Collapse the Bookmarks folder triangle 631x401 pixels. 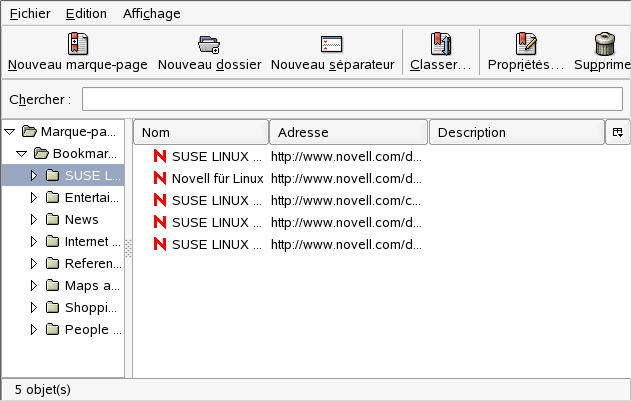(x=22, y=154)
